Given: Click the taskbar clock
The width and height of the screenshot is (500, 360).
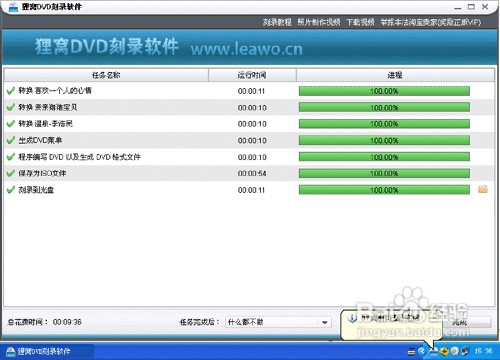Looking at the screenshot, I should (x=483, y=351).
